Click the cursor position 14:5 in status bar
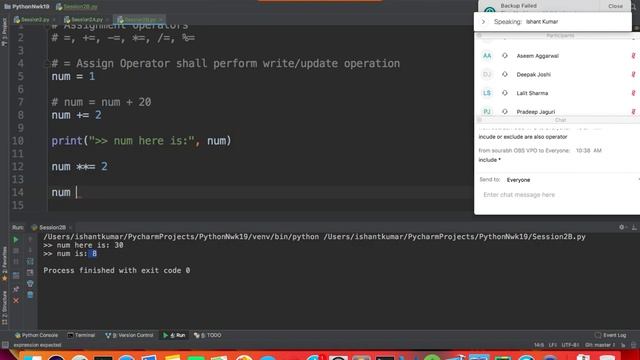 pyautogui.click(x=539, y=345)
